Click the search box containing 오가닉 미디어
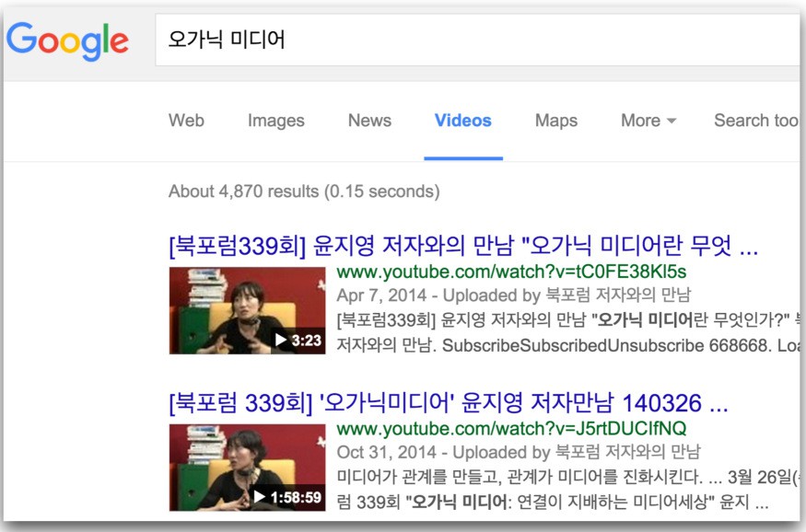The image size is (806, 532). [461, 40]
